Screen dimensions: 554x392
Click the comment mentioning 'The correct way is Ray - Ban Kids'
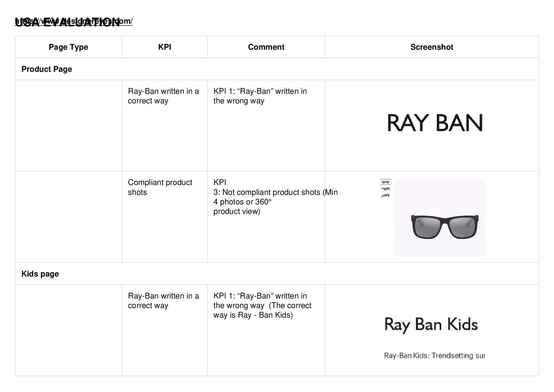coord(263,305)
